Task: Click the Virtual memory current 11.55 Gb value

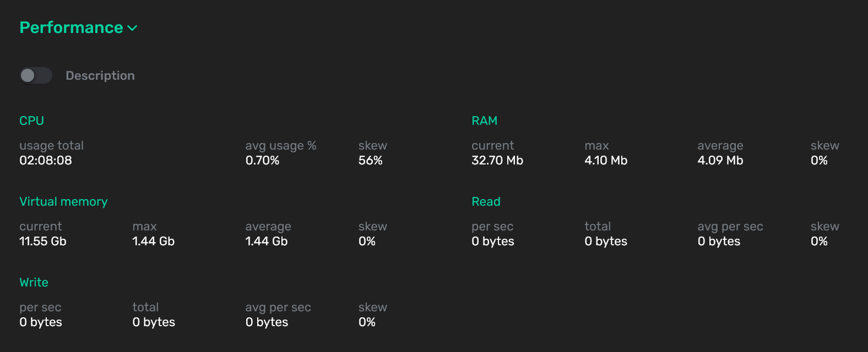Action: pyautogui.click(x=43, y=241)
